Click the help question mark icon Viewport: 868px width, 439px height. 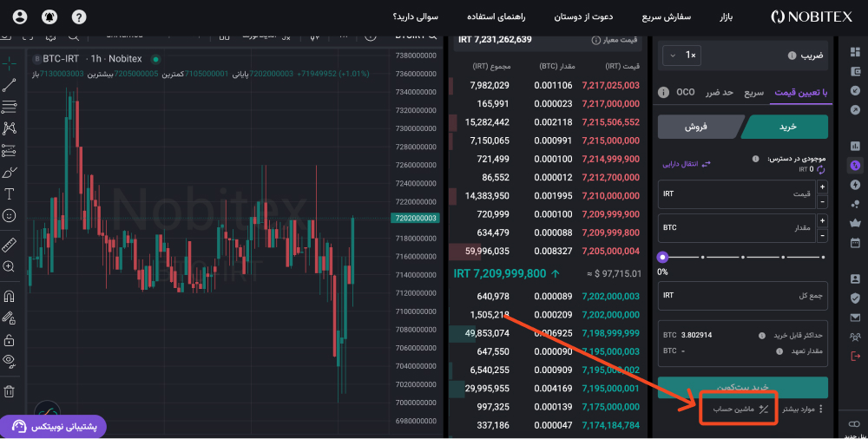coord(79,17)
